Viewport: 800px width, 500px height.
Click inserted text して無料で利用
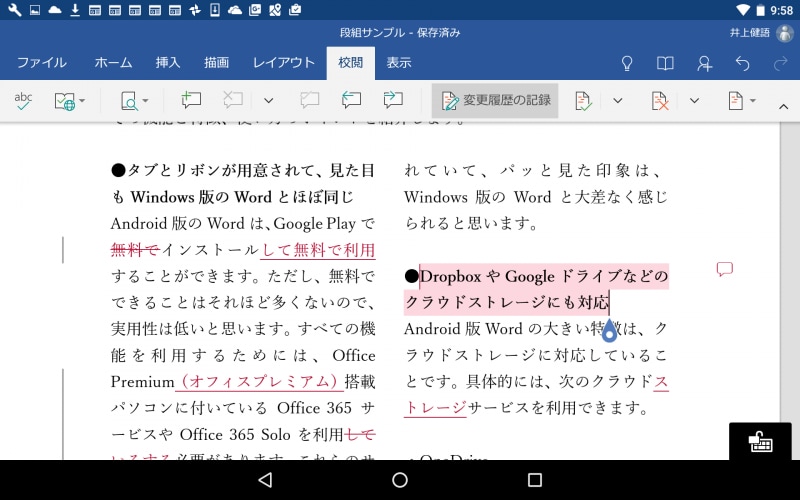[x=318, y=249]
